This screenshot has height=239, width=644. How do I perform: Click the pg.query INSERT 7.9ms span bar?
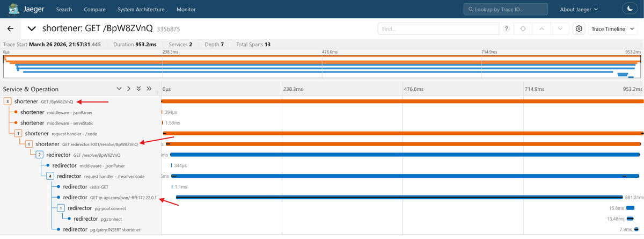pos(637,229)
